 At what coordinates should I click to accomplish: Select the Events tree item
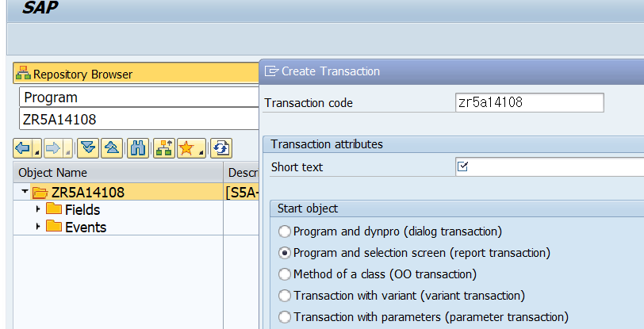coord(86,227)
